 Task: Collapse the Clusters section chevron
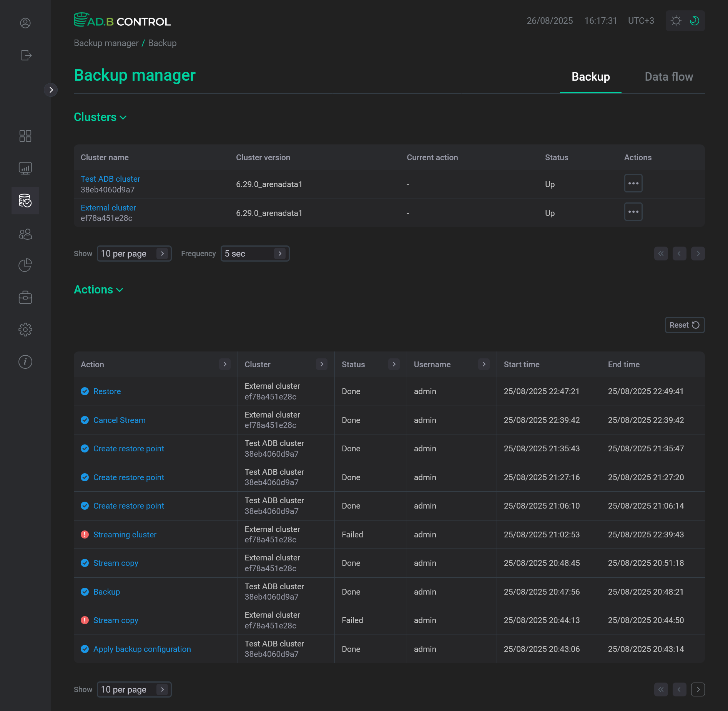tap(123, 118)
